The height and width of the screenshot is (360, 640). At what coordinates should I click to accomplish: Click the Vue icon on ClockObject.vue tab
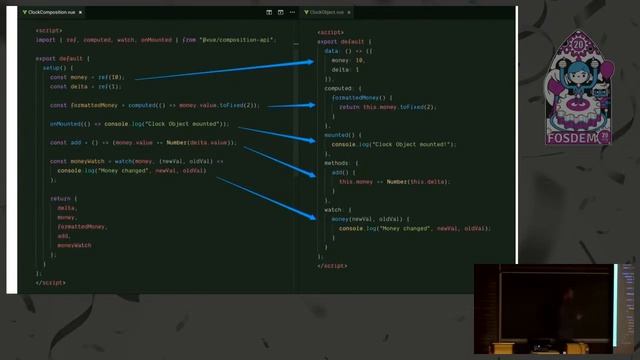306,12
